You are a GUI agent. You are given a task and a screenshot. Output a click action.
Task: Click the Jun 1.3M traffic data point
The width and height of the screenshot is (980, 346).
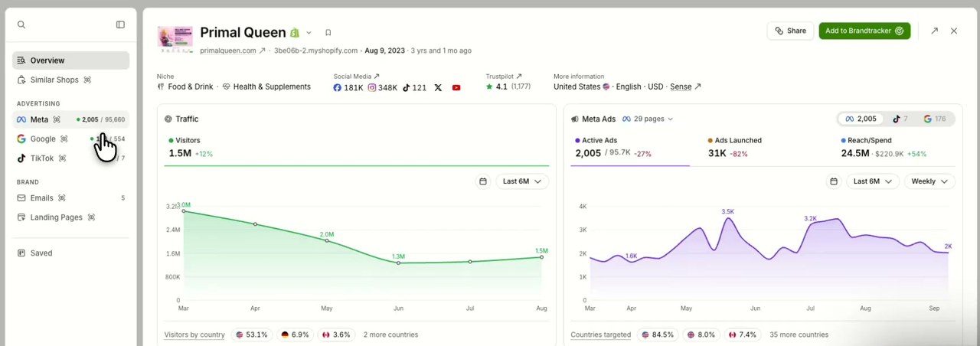coord(398,263)
